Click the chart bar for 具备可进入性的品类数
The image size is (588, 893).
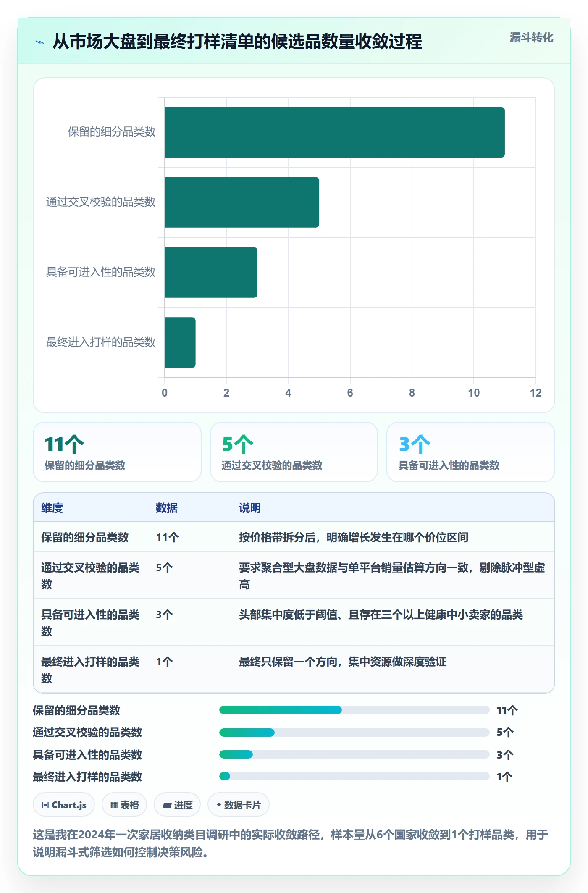point(211,272)
